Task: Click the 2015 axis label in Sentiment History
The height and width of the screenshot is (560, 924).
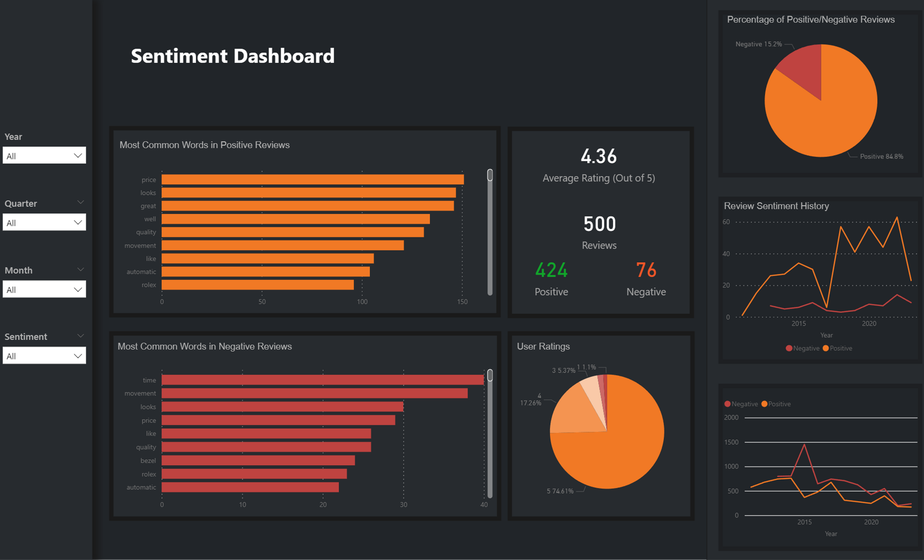Action: click(798, 323)
